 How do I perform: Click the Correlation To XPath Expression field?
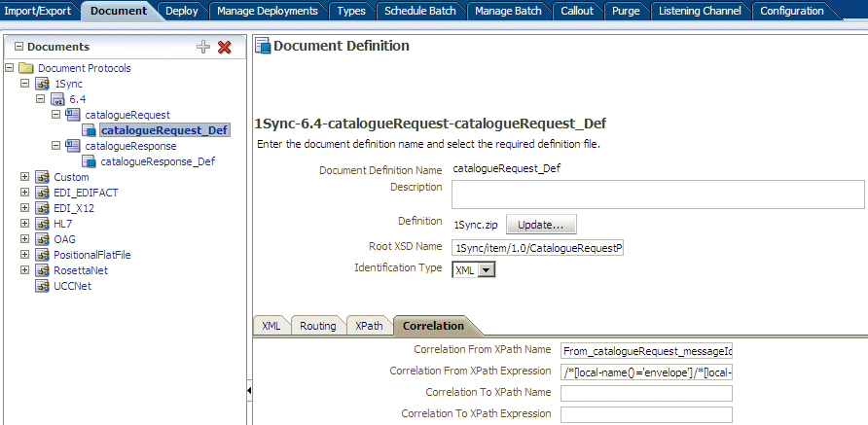[646, 414]
